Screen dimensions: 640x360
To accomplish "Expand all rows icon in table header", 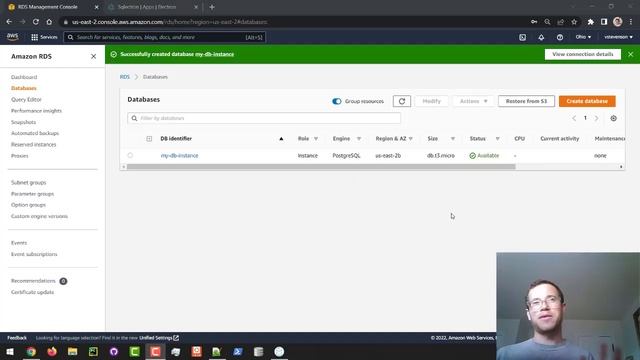I will click(149, 139).
